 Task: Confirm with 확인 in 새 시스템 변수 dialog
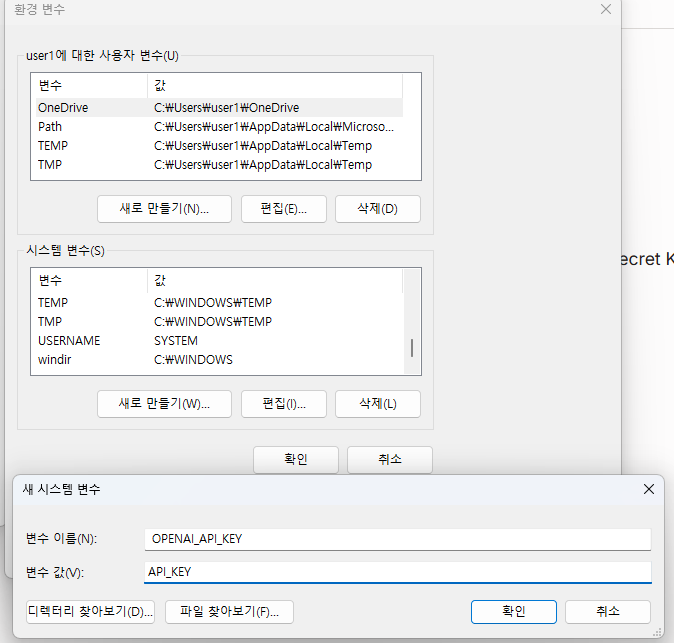[x=513, y=611]
